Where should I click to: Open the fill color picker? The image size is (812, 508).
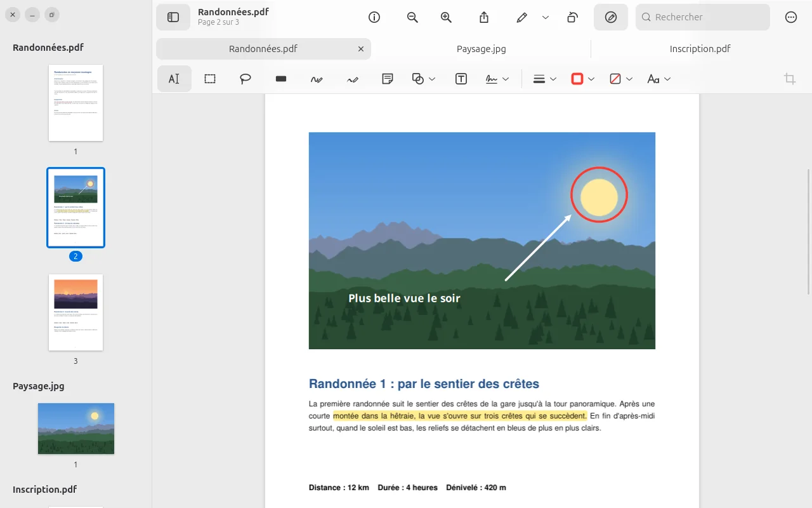tap(621, 79)
